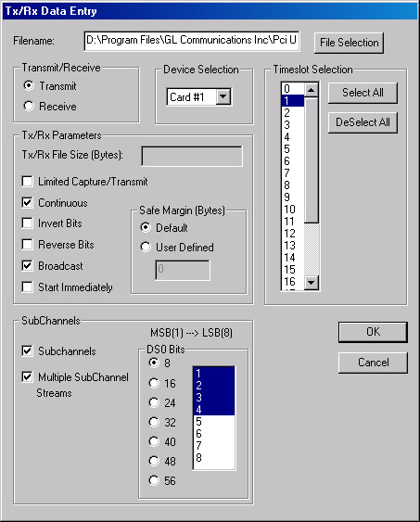Select the Receive radio button
420x522 pixels.
29,107
